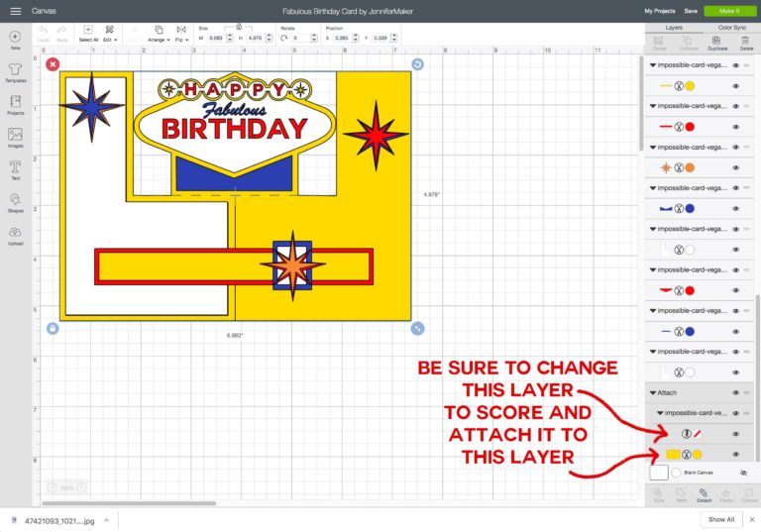The width and height of the screenshot is (761, 532).
Task: Click Show All in downloads bar
Action: (720, 519)
